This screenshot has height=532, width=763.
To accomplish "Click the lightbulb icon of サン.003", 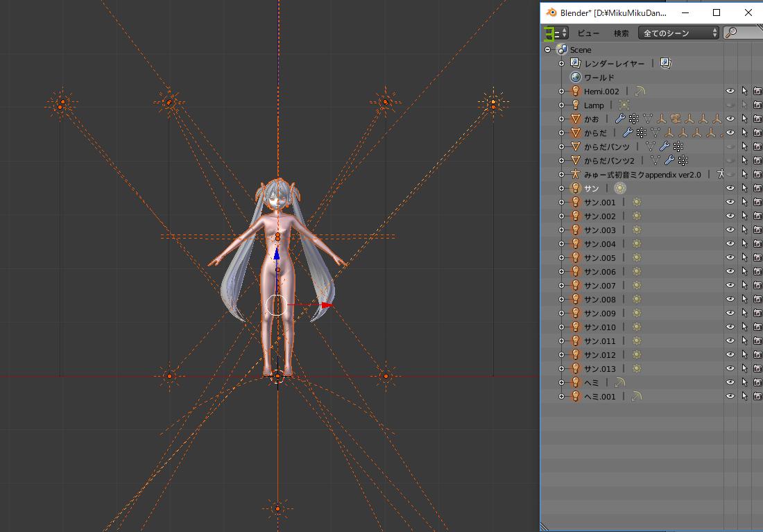I will click(576, 230).
